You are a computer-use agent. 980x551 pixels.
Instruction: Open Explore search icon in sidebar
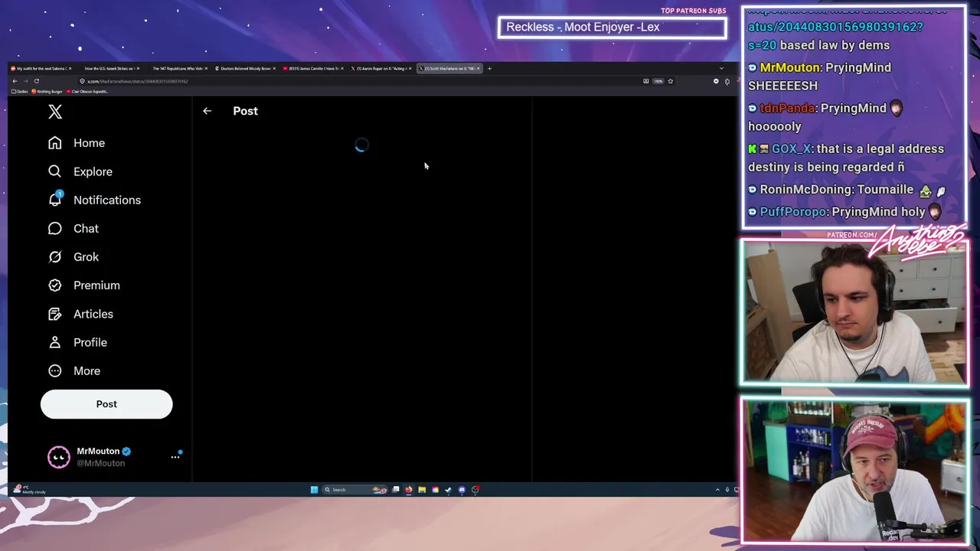[55, 171]
